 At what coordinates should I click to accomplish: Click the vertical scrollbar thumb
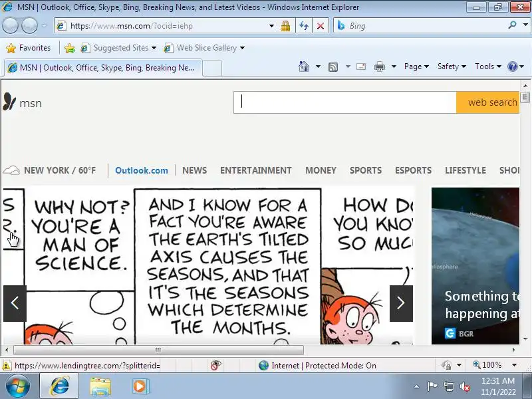tap(525, 97)
